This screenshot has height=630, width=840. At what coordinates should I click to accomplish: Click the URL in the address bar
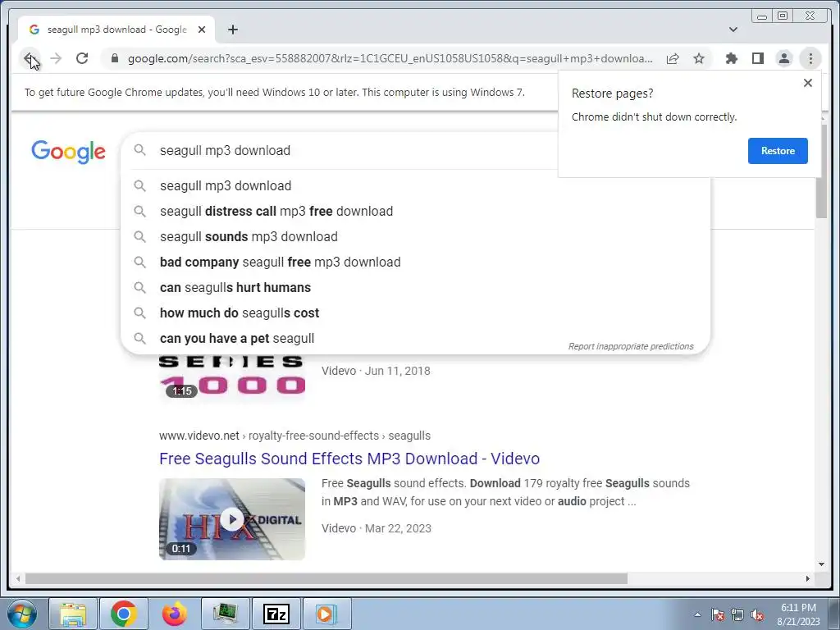(390, 58)
